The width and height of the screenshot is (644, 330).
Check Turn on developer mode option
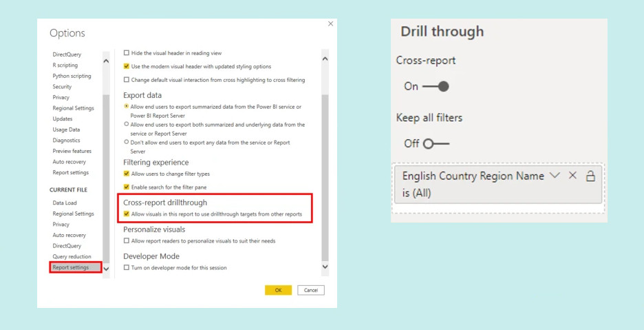click(x=127, y=267)
